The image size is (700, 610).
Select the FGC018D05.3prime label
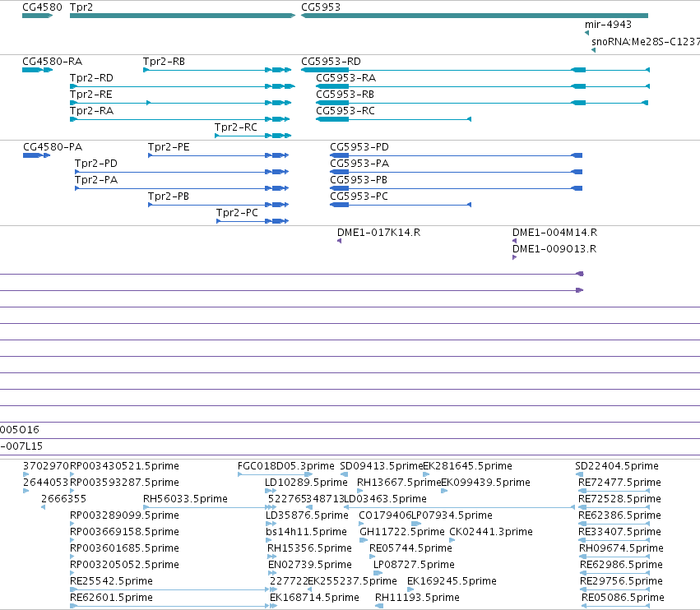tap(285, 466)
